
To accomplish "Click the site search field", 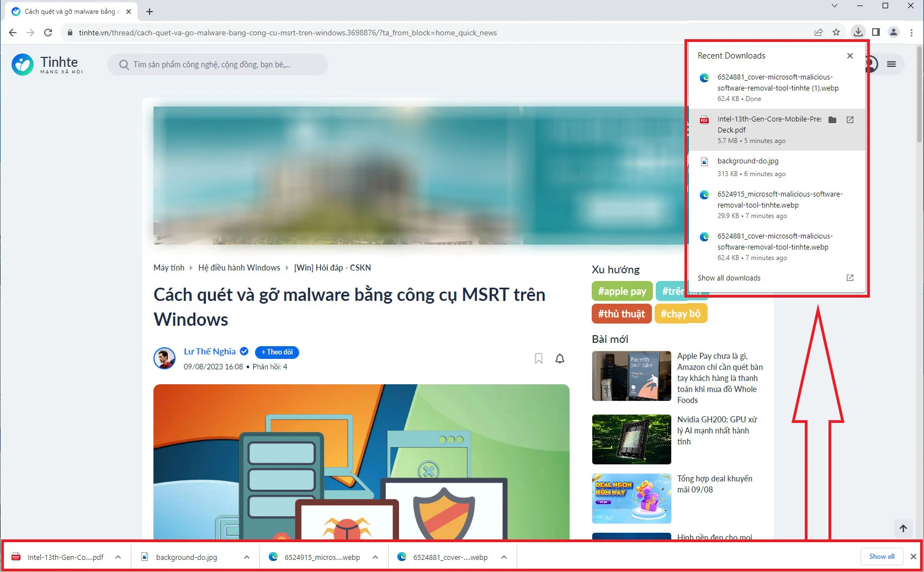I will 217,65.
